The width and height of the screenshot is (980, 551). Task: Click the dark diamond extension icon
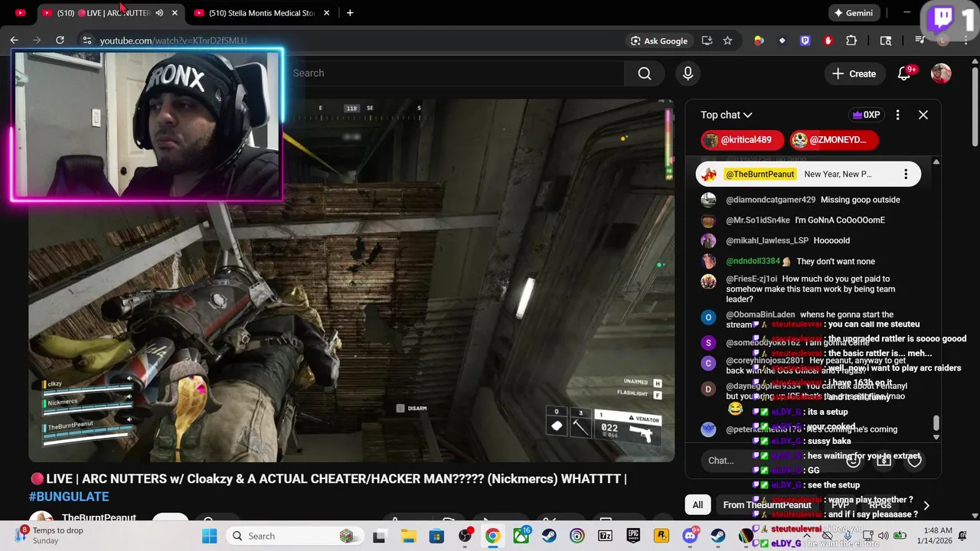(x=782, y=41)
